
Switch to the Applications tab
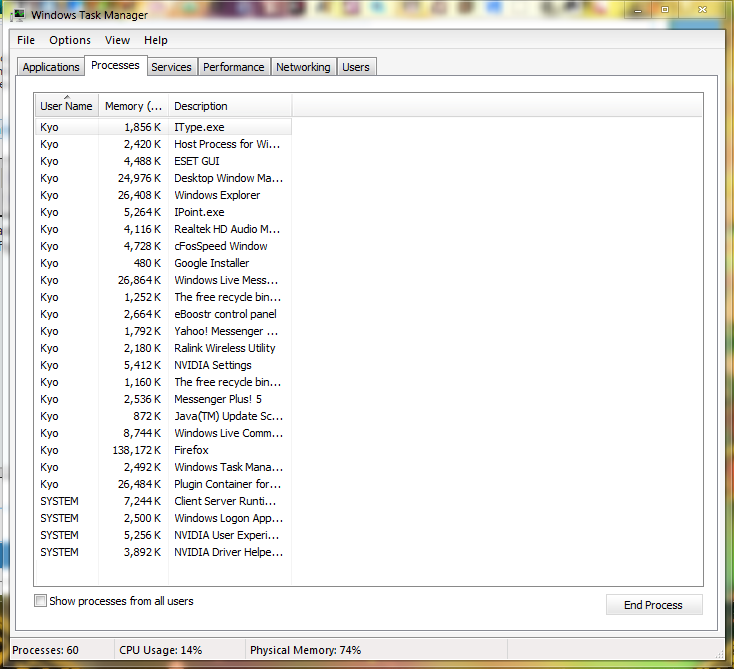[x=51, y=67]
